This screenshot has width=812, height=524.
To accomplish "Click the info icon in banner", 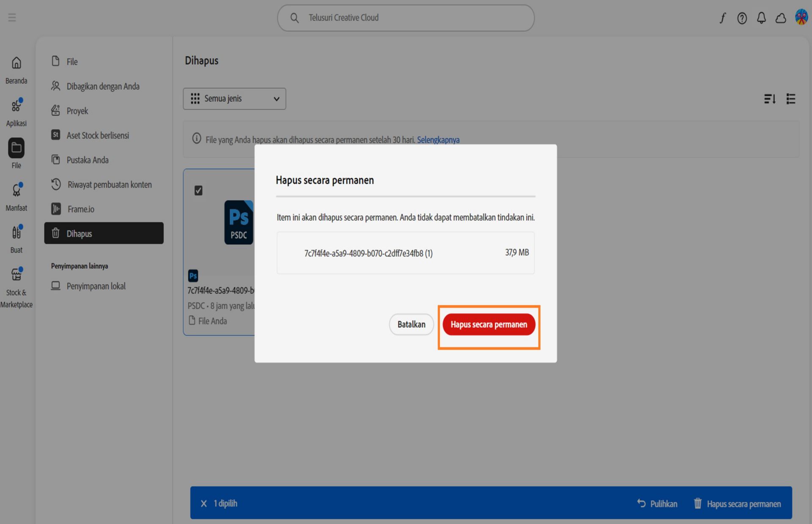I will (197, 138).
